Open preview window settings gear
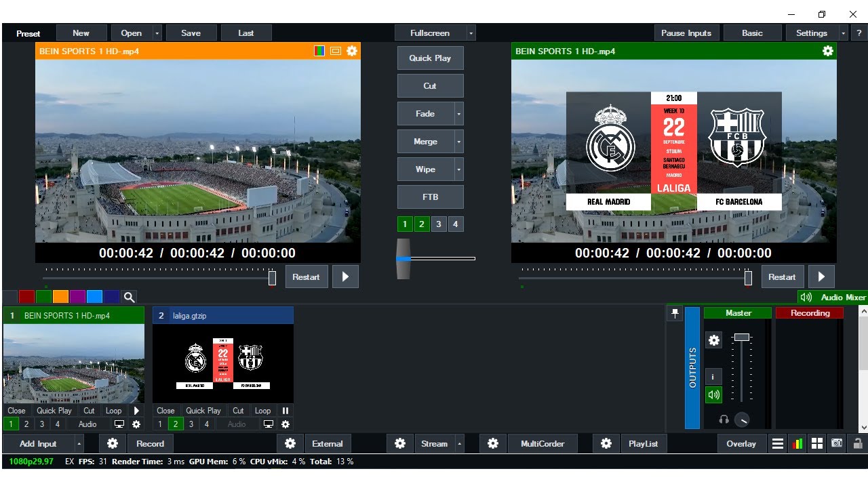Image resolution: width=868 pixels, height=488 pixels. click(x=352, y=51)
